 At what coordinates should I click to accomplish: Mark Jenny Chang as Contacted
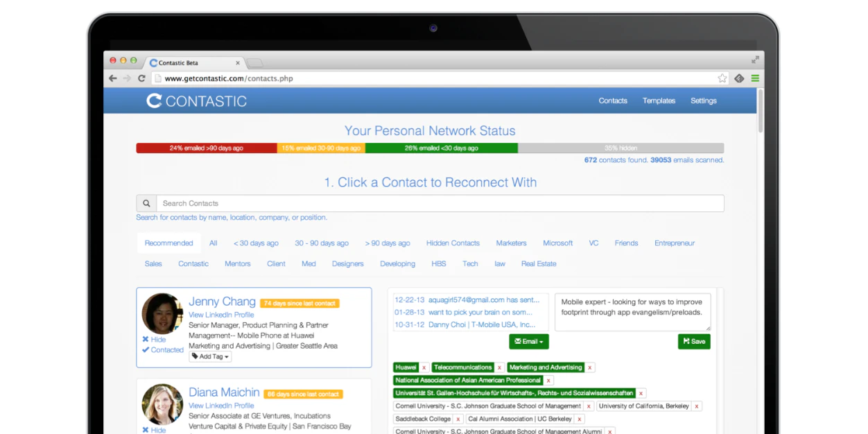[163, 350]
